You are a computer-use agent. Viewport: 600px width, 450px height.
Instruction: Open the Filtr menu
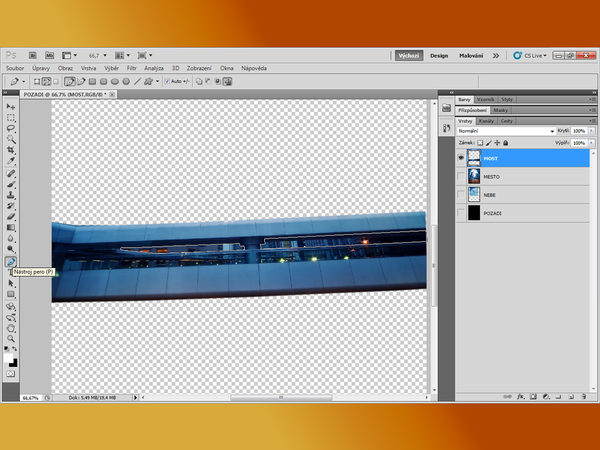tap(131, 68)
